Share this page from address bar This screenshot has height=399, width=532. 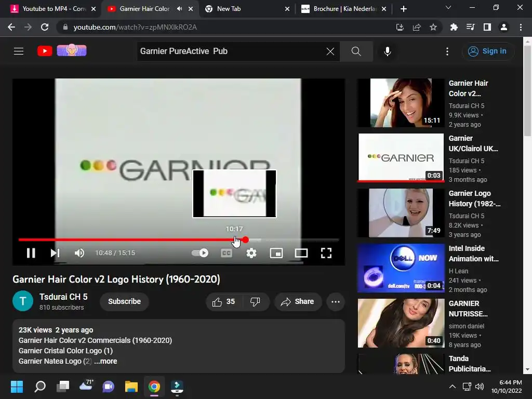click(x=417, y=27)
